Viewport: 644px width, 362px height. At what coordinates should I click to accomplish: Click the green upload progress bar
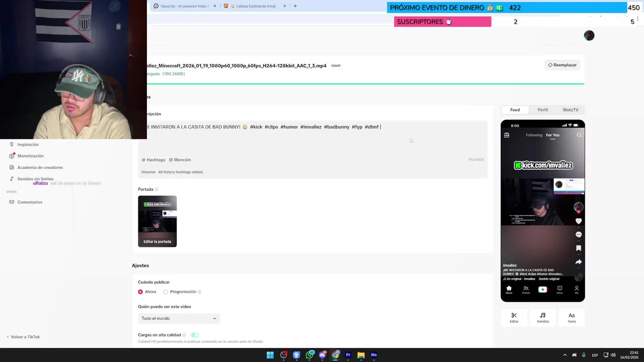click(365, 83)
